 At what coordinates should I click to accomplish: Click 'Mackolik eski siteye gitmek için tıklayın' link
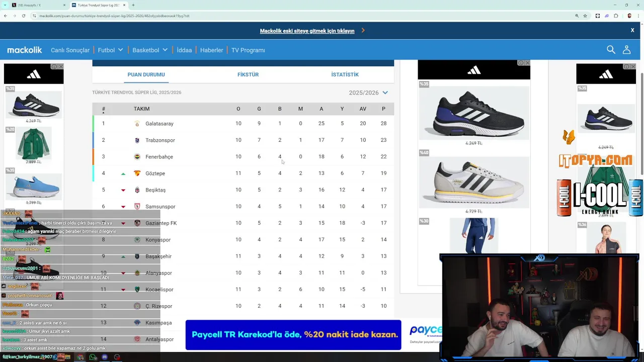307,31
